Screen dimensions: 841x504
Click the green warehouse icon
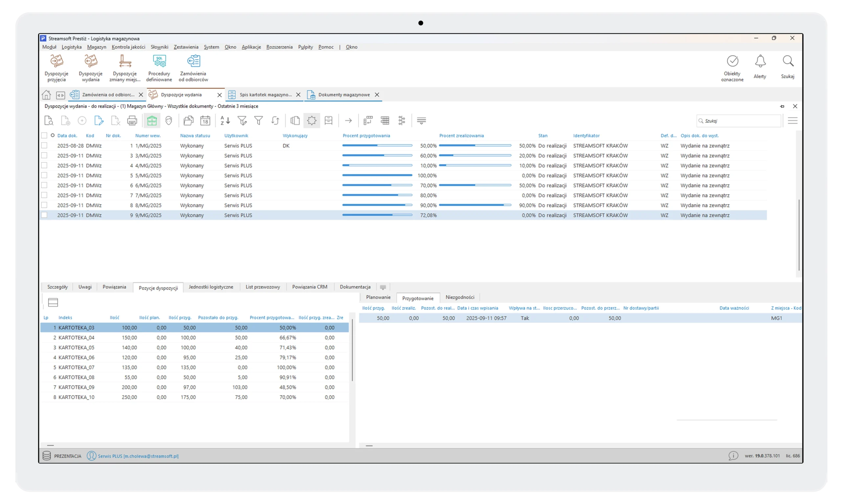pos(152,121)
